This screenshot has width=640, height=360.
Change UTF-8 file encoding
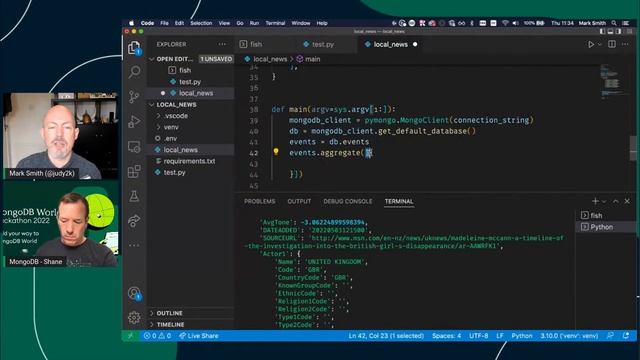point(478,336)
